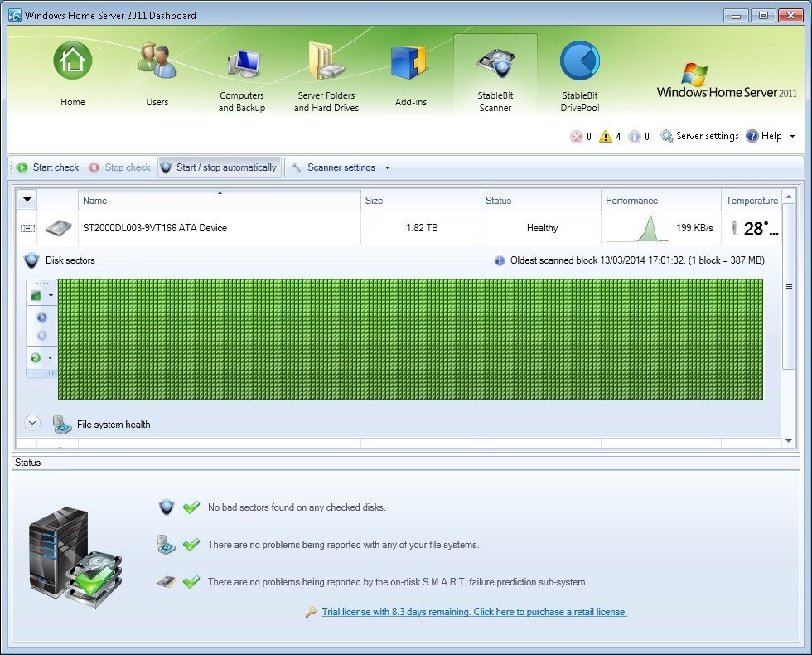Expand the File system health section

click(x=32, y=423)
